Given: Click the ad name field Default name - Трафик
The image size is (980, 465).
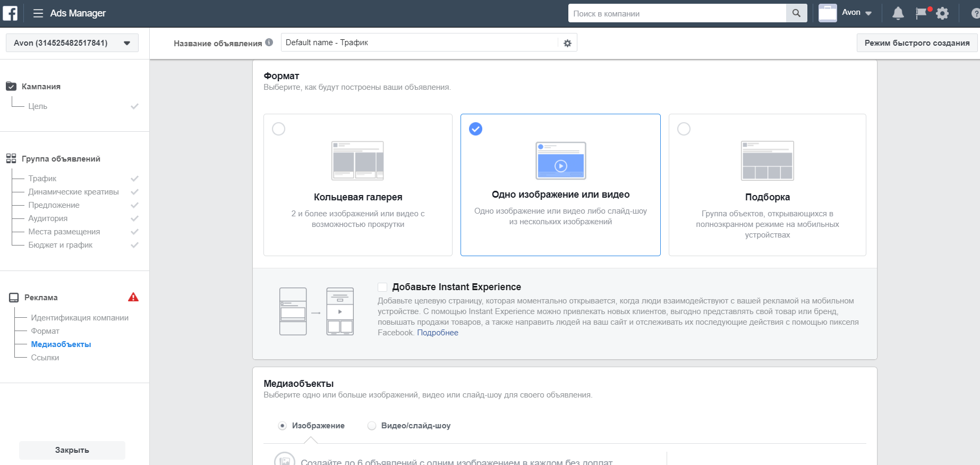Looking at the screenshot, I should [420, 43].
